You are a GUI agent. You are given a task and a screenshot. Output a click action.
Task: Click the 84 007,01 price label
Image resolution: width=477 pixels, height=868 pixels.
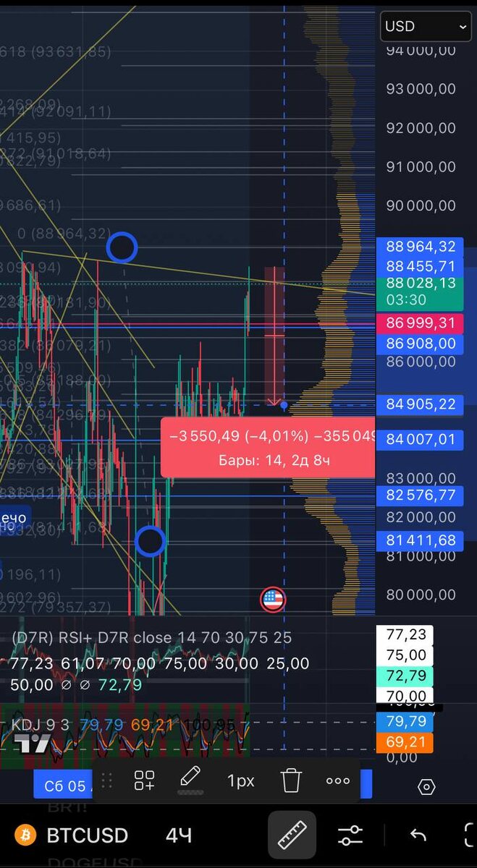[421, 439]
